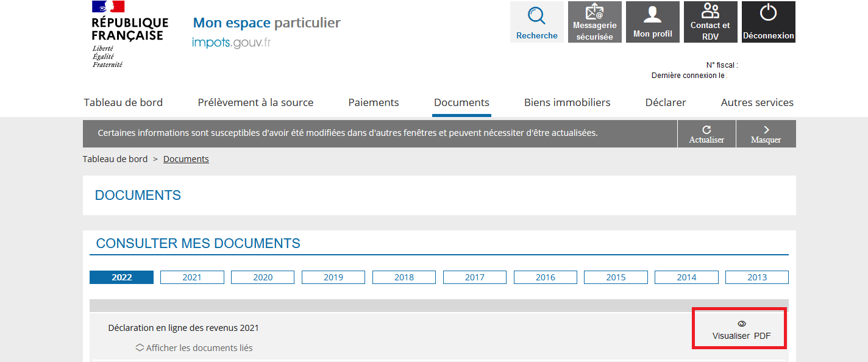Open the Autres services menu
The height and width of the screenshot is (362, 868).
click(x=757, y=102)
